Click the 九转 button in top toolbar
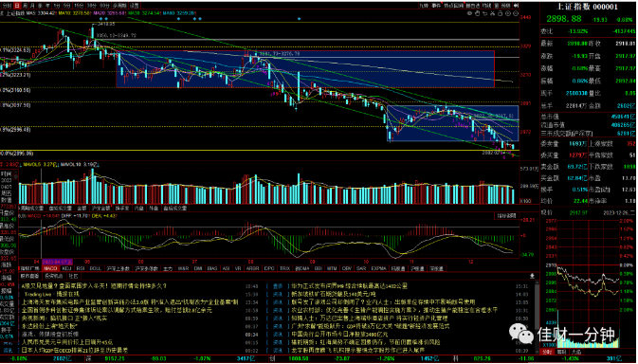The width and height of the screenshot is (638, 364). pos(424,6)
